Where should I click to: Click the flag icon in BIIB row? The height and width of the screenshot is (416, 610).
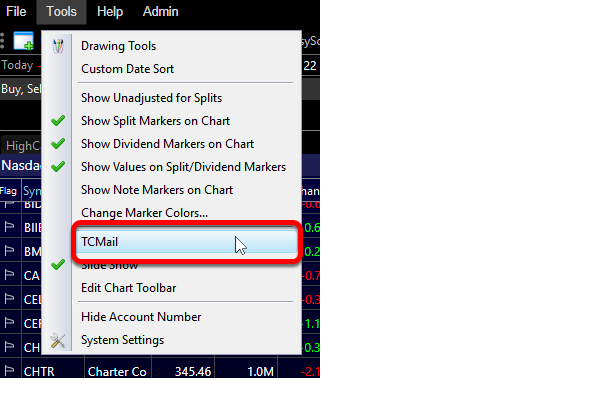click(9, 226)
